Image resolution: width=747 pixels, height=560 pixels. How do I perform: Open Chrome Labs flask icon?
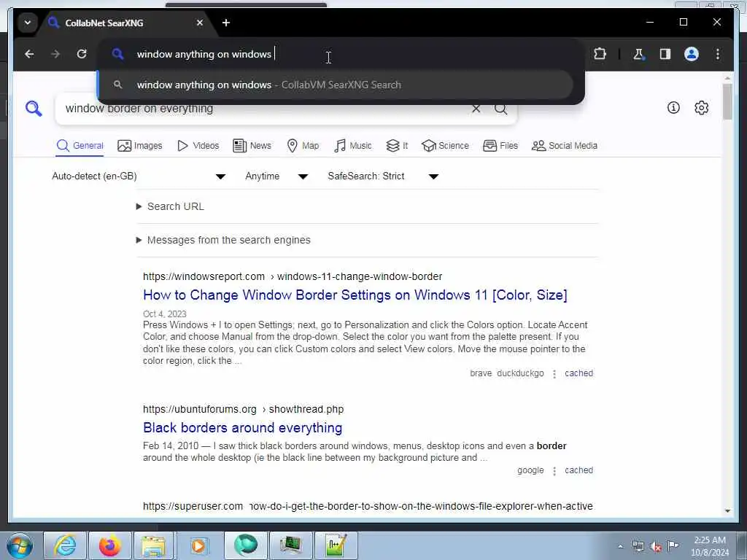tap(639, 54)
